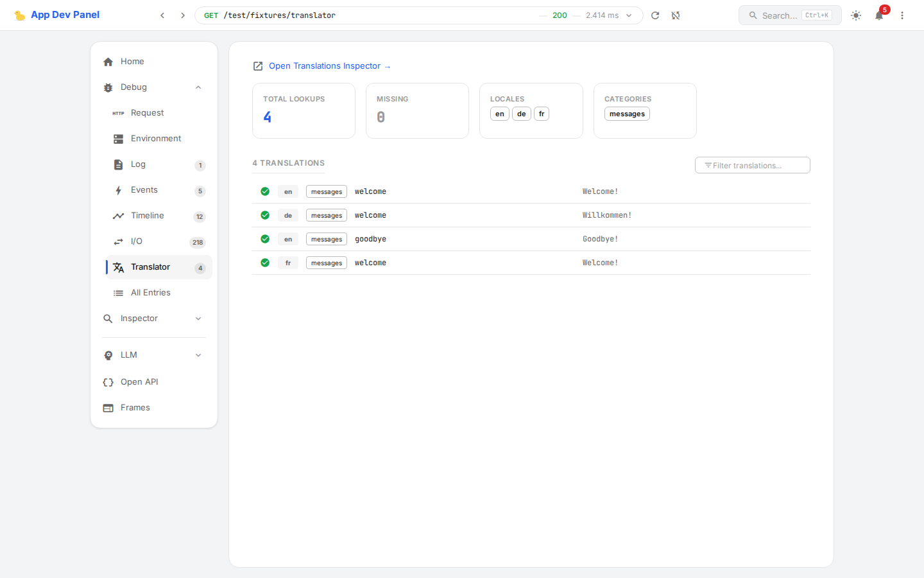Viewport: 924px width, 578px height.
Task: Click the refresh icon in top bar
Action: click(655, 15)
